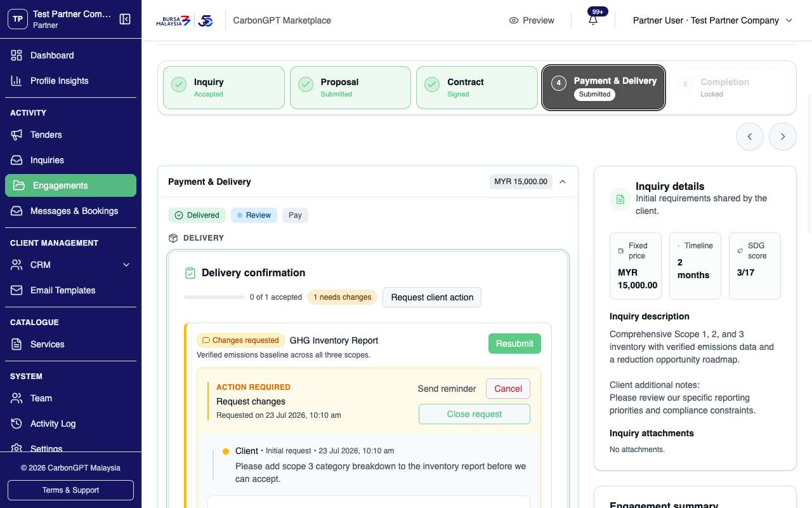This screenshot has height=508, width=812.
Task: Open the Partner User account dropdown
Action: pyautogui.click(x=713, y=20)
